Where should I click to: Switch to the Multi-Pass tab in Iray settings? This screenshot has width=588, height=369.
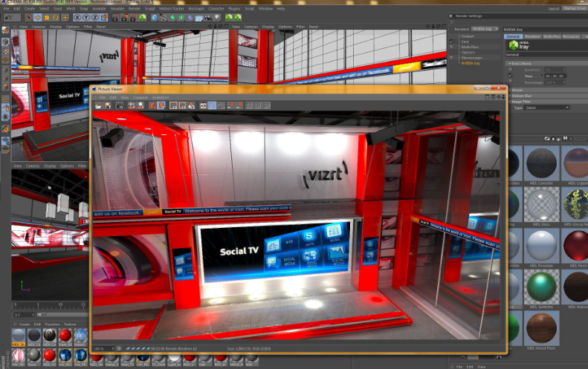pyautogui.click(x=552, y=36)
